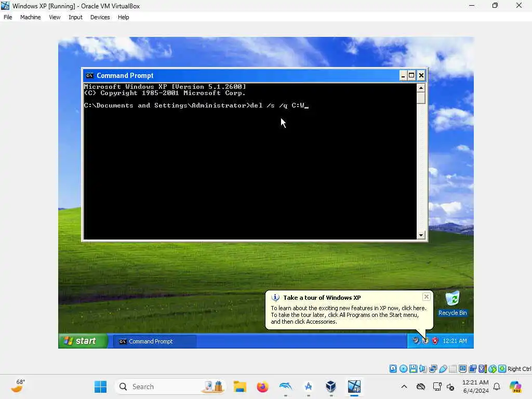Click the Windows taskbar Search box
This screenshot has width=532, height=399.
coord(170,387)
